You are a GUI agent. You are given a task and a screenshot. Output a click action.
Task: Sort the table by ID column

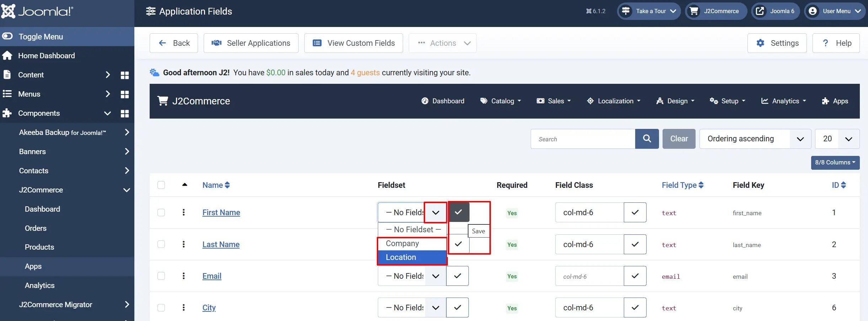[x=838, y=185]
